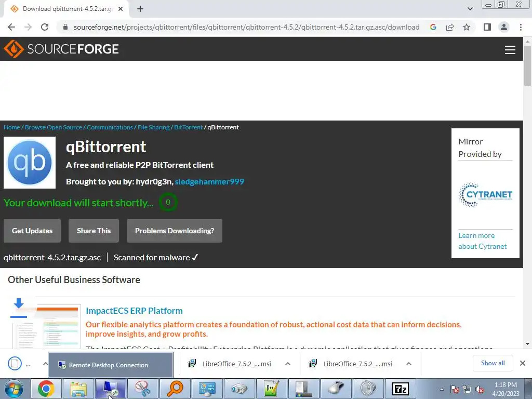Open Chrome three-dot menu
Viewport: 532px width, 399px height.
[x=521, y=27]
